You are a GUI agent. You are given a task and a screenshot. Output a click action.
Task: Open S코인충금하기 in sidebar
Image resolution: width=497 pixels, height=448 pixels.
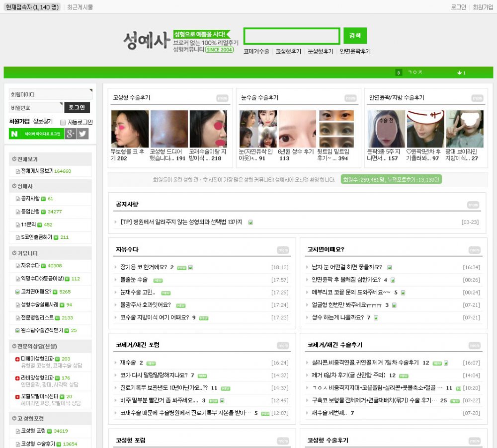point(36,237)
